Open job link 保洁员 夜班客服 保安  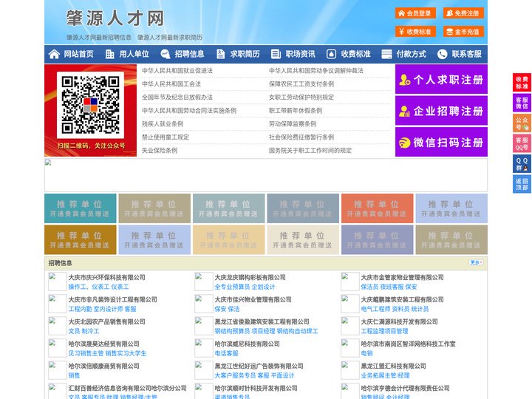pyautogui.click(x=389, y=287)
